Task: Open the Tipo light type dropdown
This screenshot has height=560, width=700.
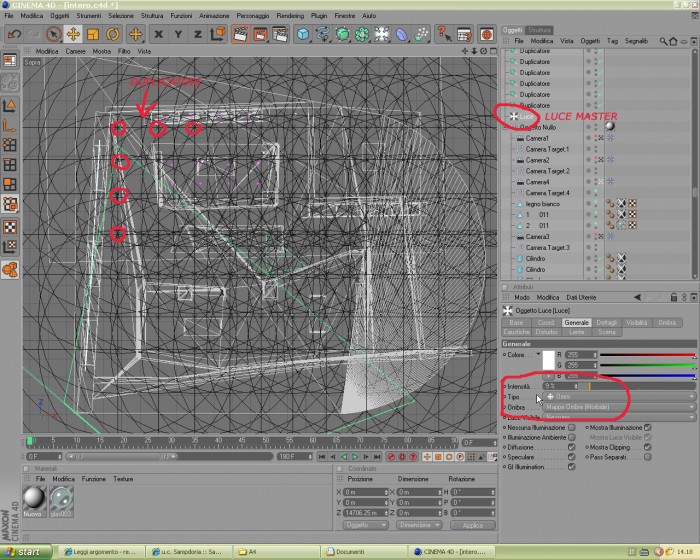Action: [619, 397]
